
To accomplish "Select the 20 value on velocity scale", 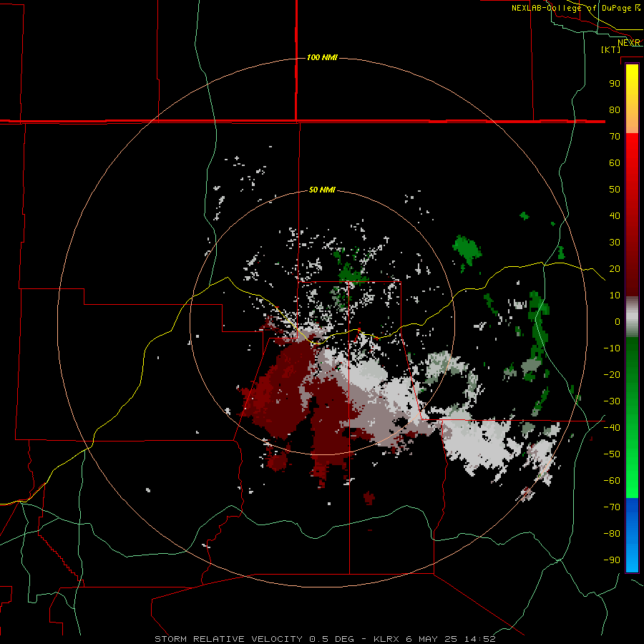I will pyautogui.click(x=615, y=268).
